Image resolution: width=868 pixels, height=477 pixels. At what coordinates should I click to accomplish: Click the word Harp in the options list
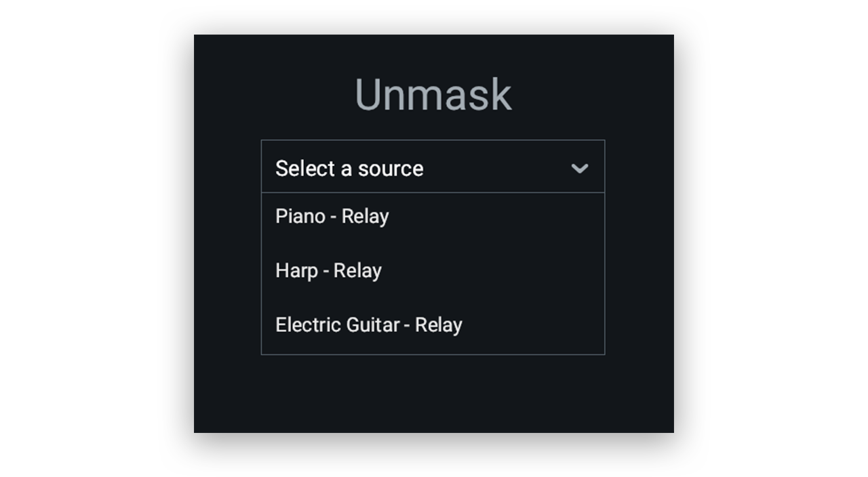(x=296, y=271)
